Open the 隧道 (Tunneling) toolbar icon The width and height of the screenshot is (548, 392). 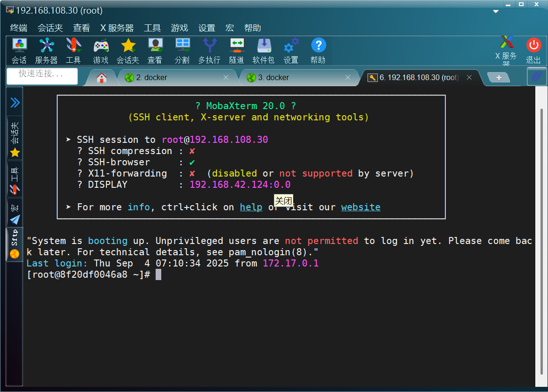237,51
